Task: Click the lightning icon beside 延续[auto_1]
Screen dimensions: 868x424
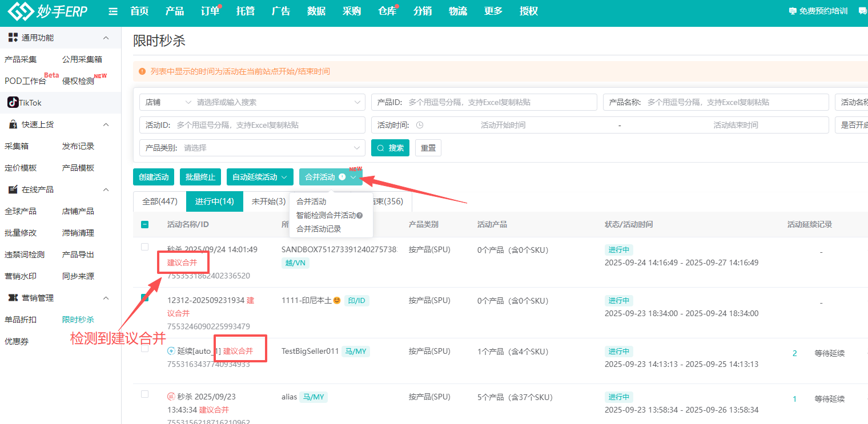Action: click(171, 352)
